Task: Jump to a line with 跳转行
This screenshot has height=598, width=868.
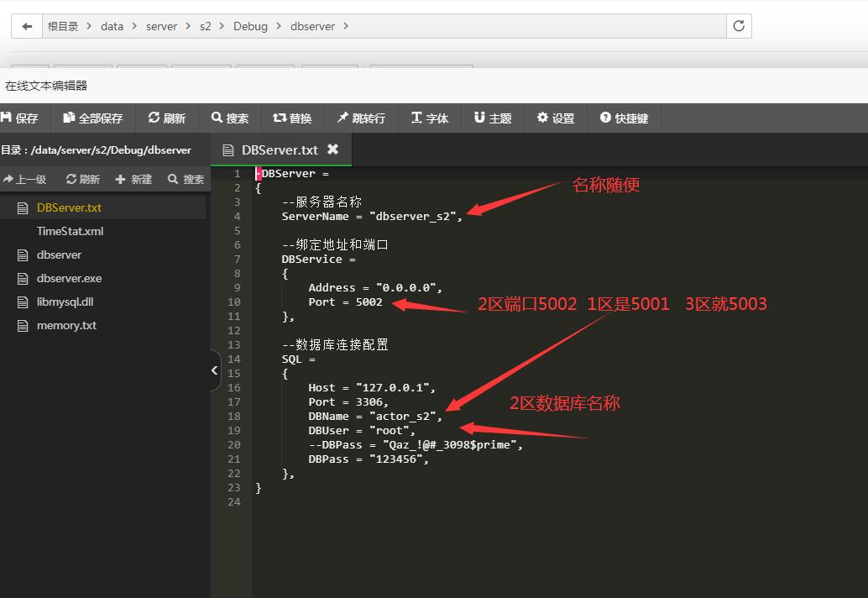Action: (x=361, y=118)
